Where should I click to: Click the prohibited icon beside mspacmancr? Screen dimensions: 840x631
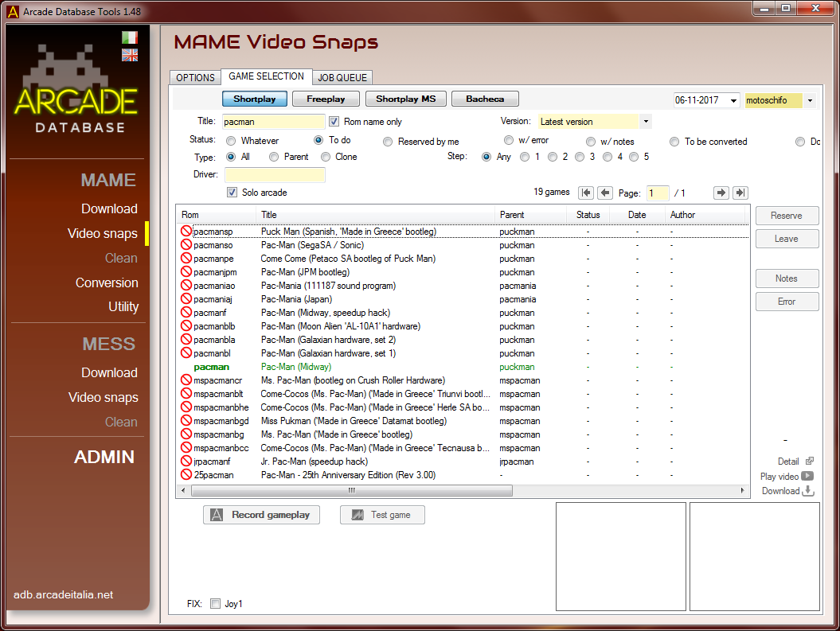pyautogui.click(x=186, y=380)
